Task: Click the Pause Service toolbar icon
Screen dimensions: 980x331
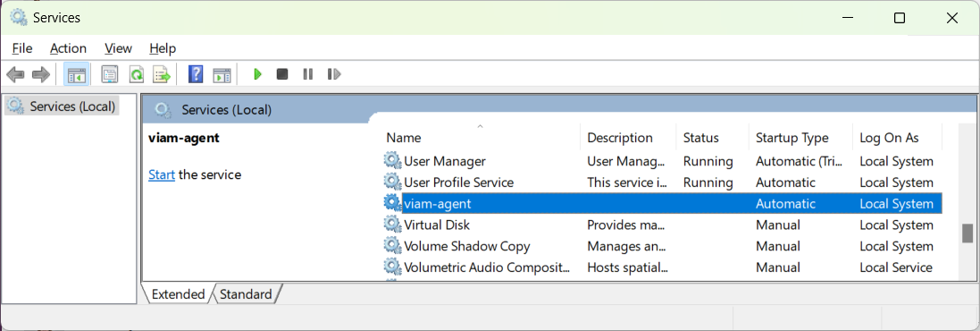Action: pyautogui.click(x=307, y=74)
